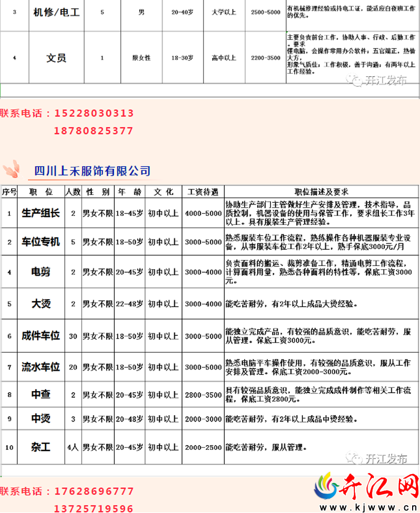
Task: Select age 20-48岁 in the 中烫 row
Action: [130, 419]
